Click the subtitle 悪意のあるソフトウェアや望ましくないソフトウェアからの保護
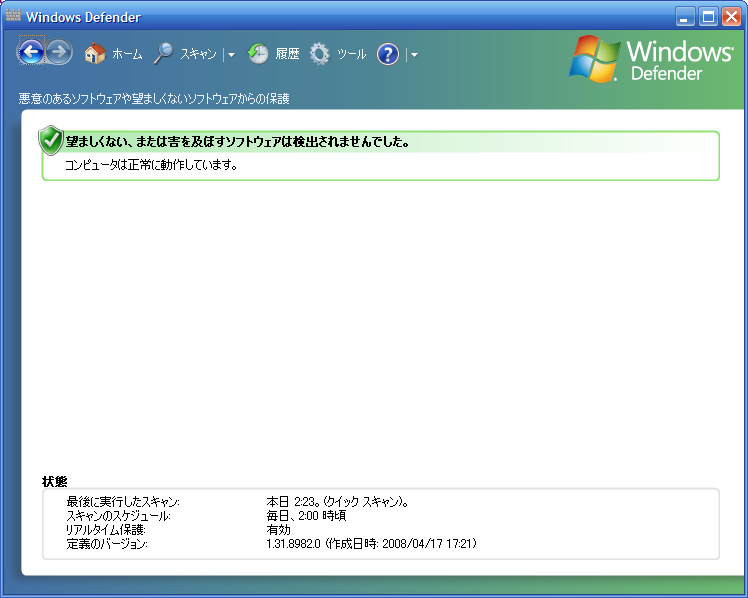 click(154, 99)
